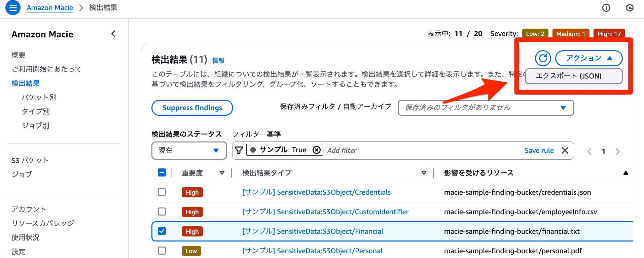The image size is (644, 258).
Task: Sort by 影響を受けるリソース column arrow
Action: pyautogui.click(x=625, y=173)
